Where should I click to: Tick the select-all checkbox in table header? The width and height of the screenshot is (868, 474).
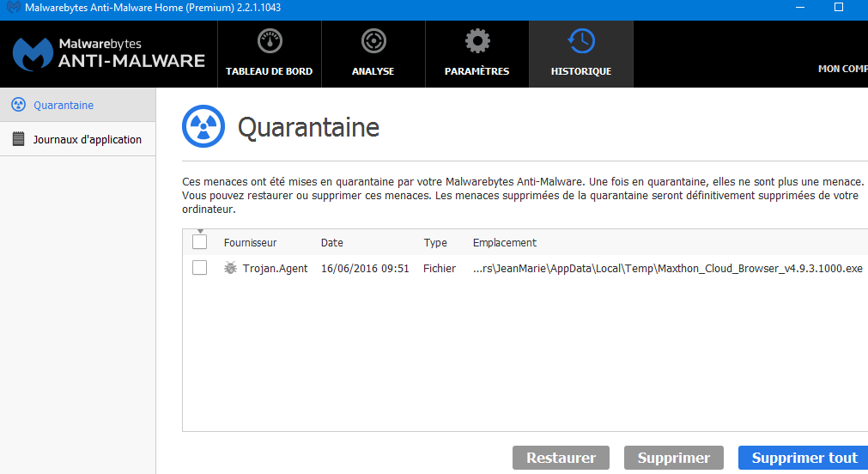tap(199, 242)
